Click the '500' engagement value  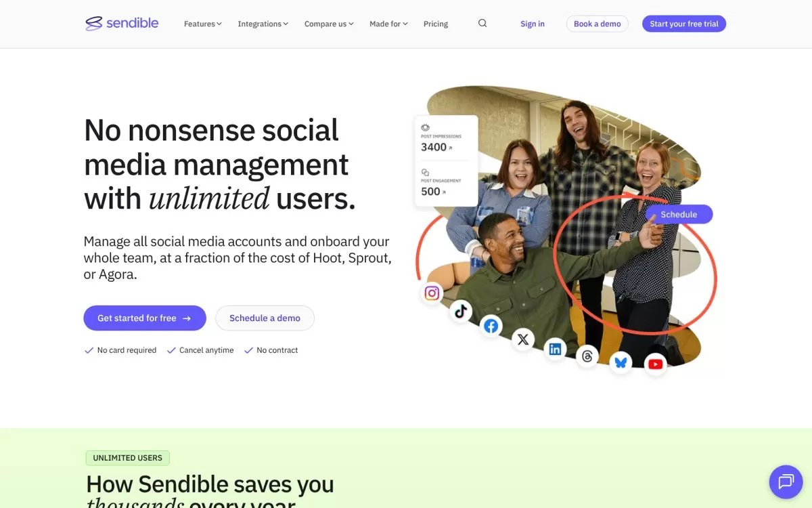[x=430, y=192]
